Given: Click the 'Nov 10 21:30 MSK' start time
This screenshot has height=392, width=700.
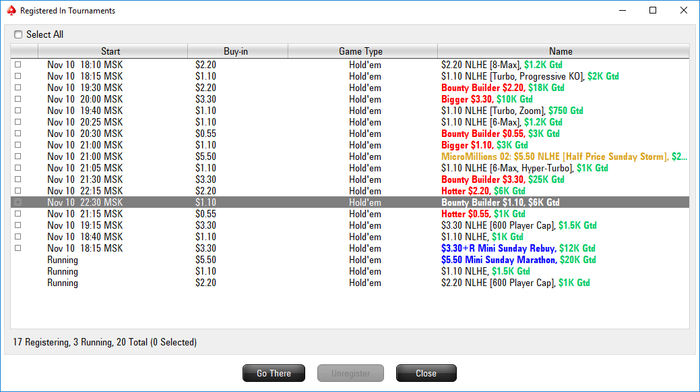Looking at the screenshot, I should tap(85, 179).
